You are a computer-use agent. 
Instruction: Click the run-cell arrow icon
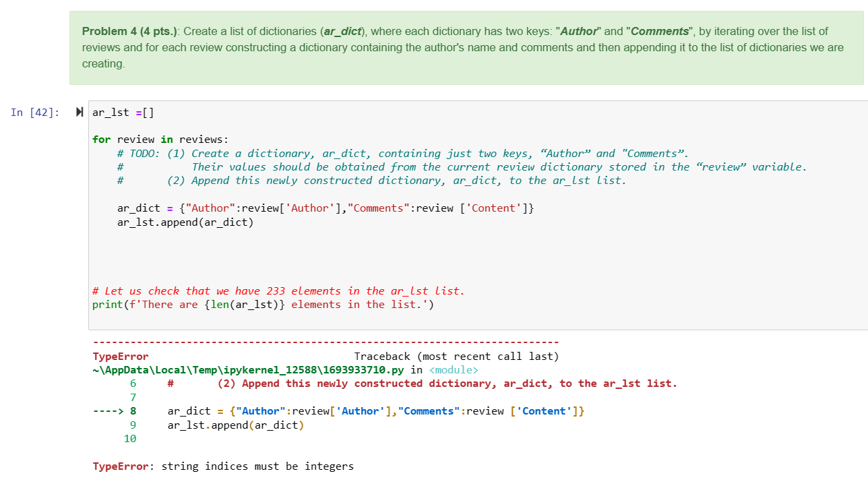pyautogui.click(x=80, y=112)
